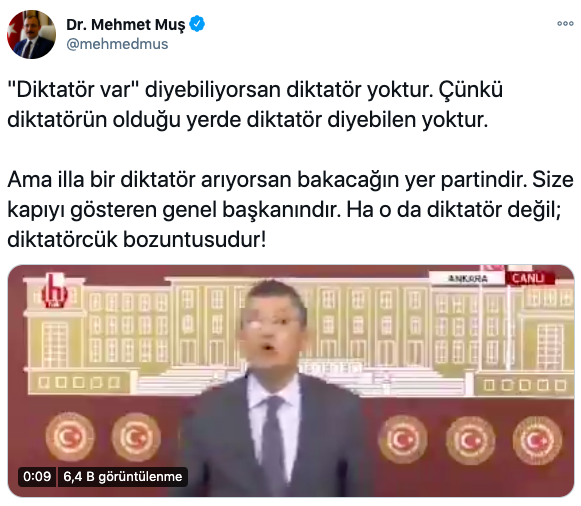The height and width of the screenshot is (506, 581).
Task: Open the three-dot more options menu
Action: click(x=565, y=23)
